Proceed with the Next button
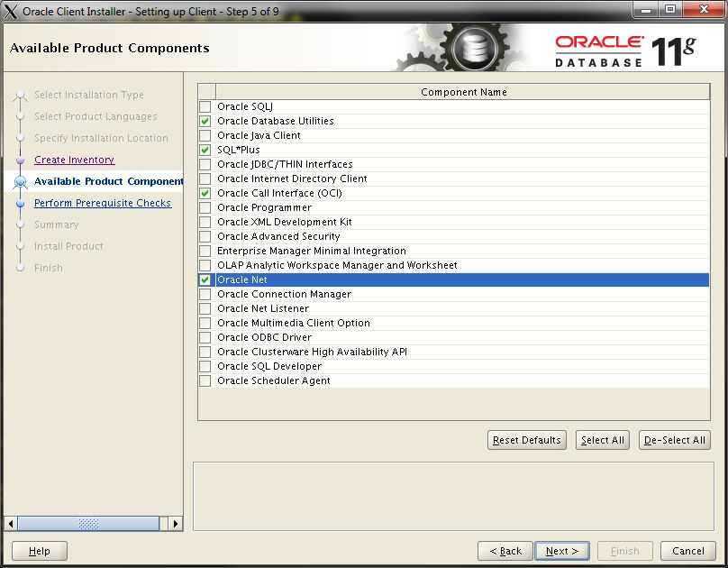Image resolution: width=728 pixels, height=568 pixels. coord(562,551)
